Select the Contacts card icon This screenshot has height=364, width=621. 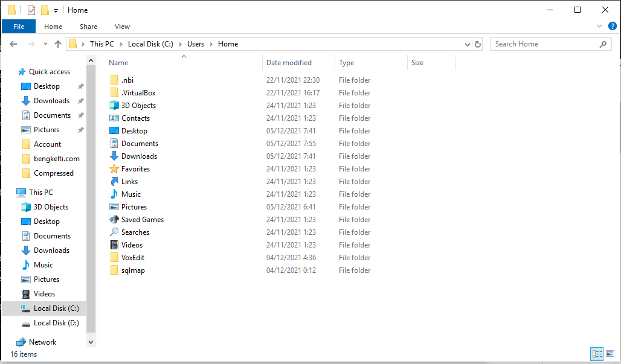tap(114, 118)
